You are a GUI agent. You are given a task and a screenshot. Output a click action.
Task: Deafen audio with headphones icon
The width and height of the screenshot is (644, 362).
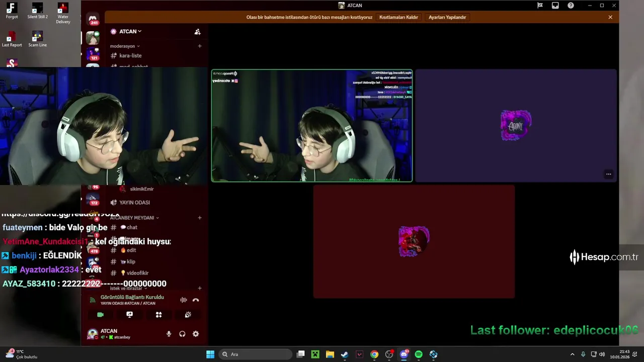182,334
